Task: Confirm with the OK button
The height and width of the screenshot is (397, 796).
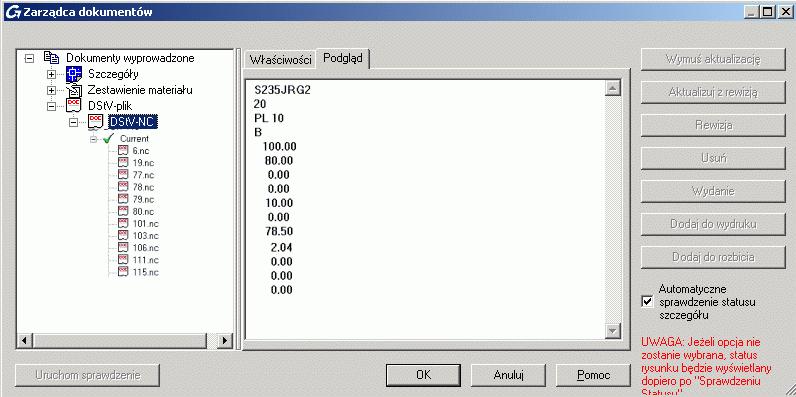Action: (x=423, y=375)
